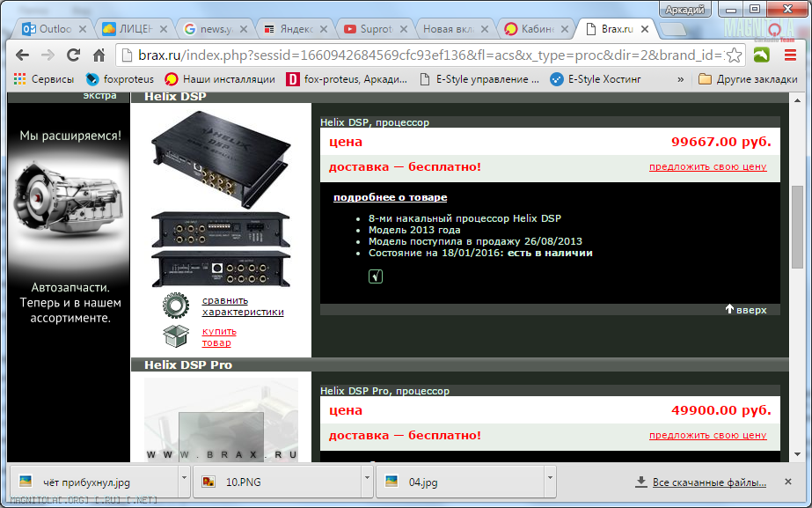This screenshot has height=508, width=812.
Task: Expand the 04.jpg download options arrow
Action: pos(549,482)
